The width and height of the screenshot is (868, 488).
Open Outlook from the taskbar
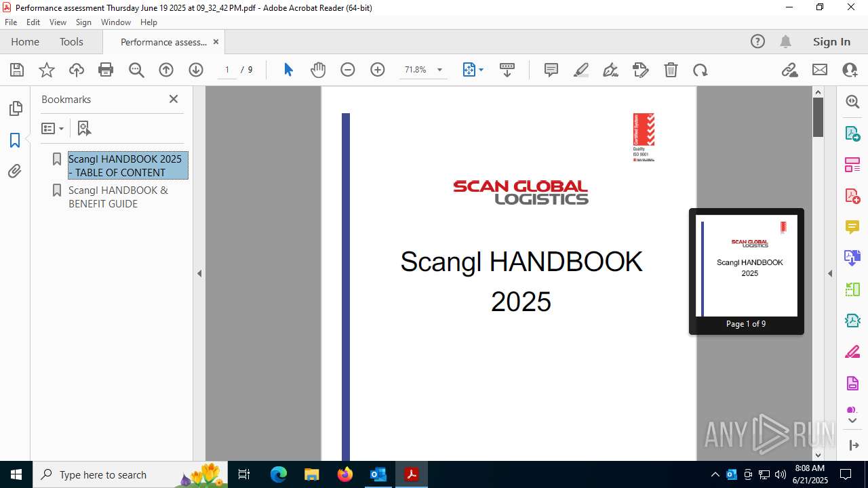click(378, 474)
